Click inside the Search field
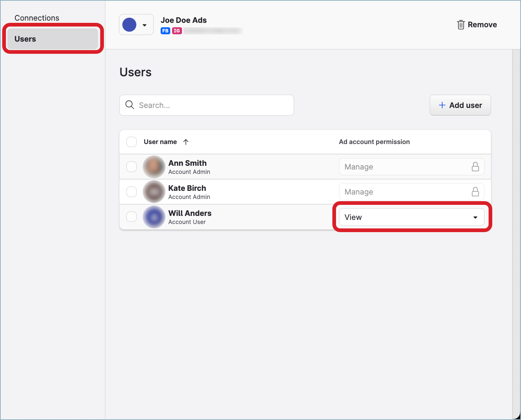This screenshot has height=420, width=521. click(206, 105)
